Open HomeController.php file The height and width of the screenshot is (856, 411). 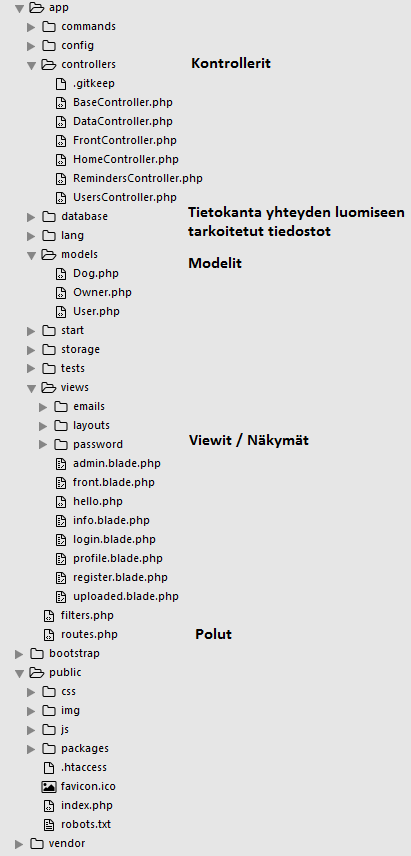pos(126,159)
